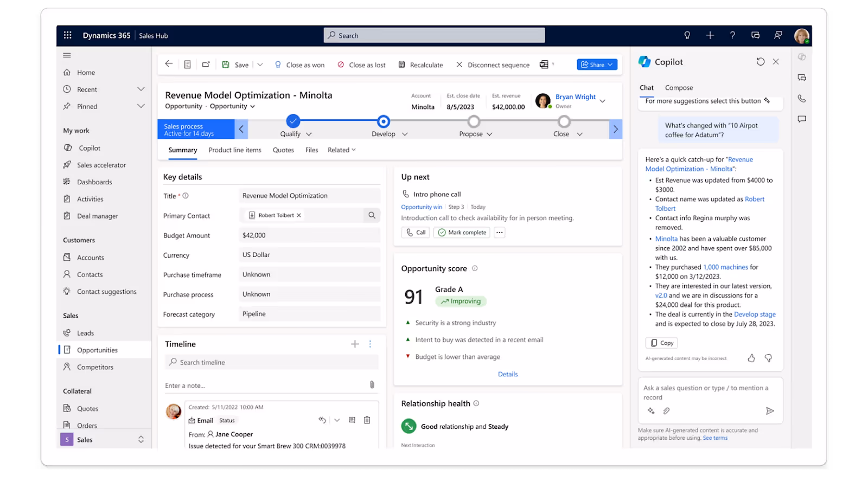
Task: Open timeline more options vertical dots
Action: pos(370,344)
